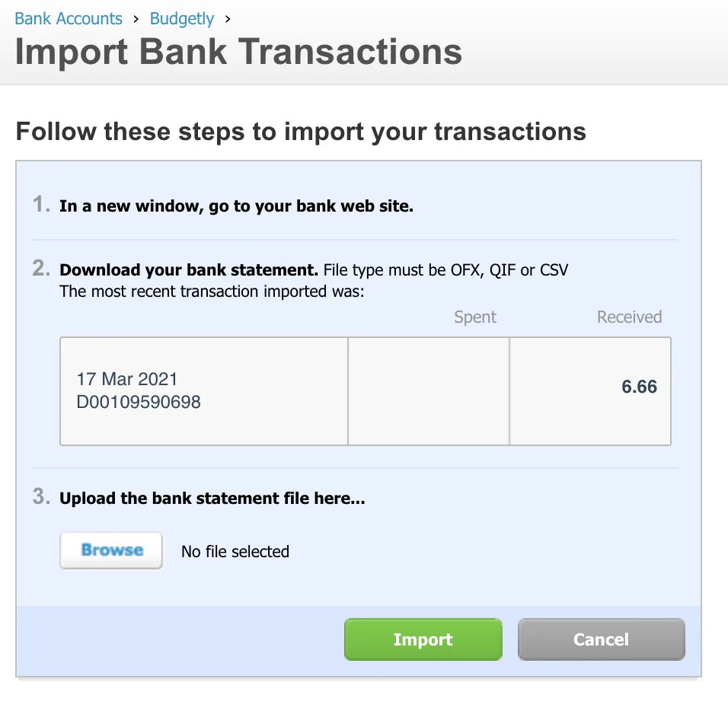This screenshot has width=728, height=714.
Task: Select the 6.66 received amount cell
Action: click(590, 390)
